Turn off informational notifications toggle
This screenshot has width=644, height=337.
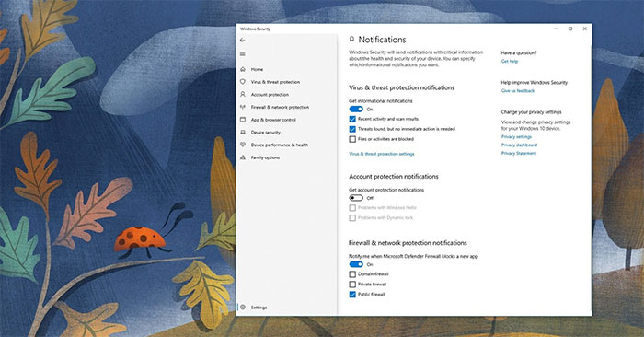(356, 109)
